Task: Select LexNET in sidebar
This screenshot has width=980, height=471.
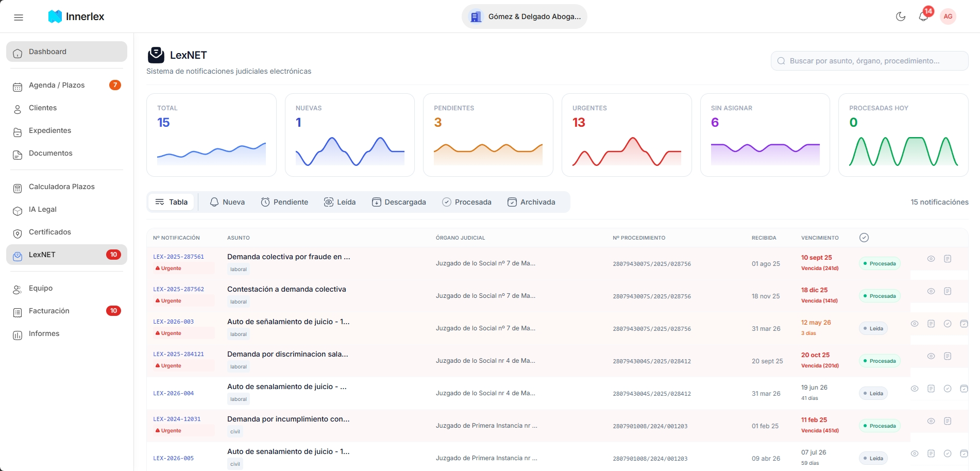Action: click(66, 255)
